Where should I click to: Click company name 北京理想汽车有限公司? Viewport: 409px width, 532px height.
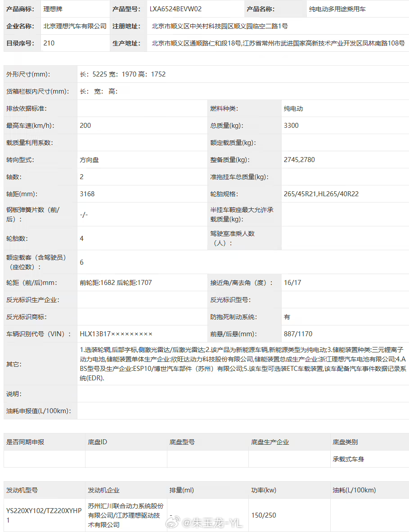click(75, 26)
